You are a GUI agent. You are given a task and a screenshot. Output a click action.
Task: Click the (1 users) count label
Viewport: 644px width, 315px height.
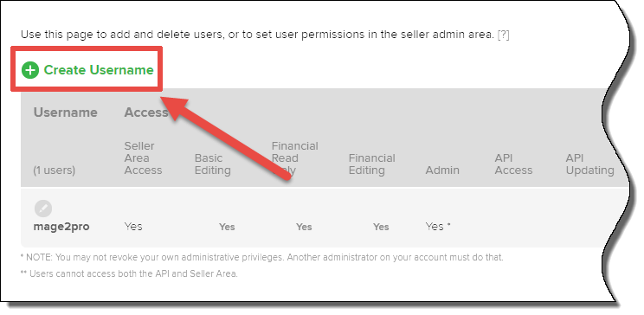tap(55, 170)
